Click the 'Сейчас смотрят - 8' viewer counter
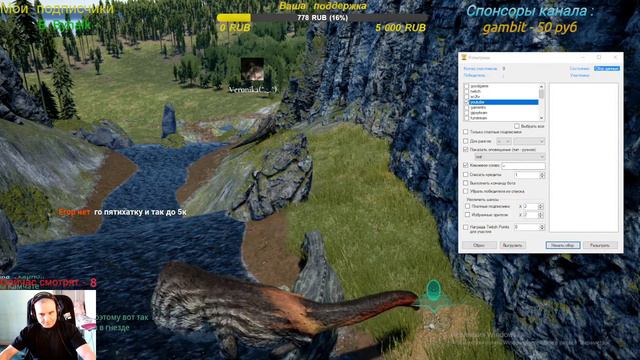The image size is (640, 360). (x=48, y=282)
